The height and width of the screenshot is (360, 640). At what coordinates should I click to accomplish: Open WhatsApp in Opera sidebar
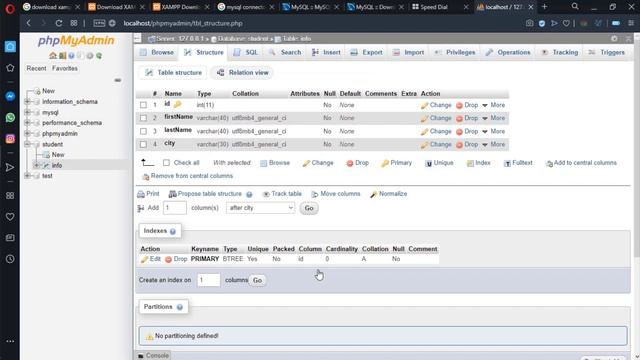coord(10,118)
